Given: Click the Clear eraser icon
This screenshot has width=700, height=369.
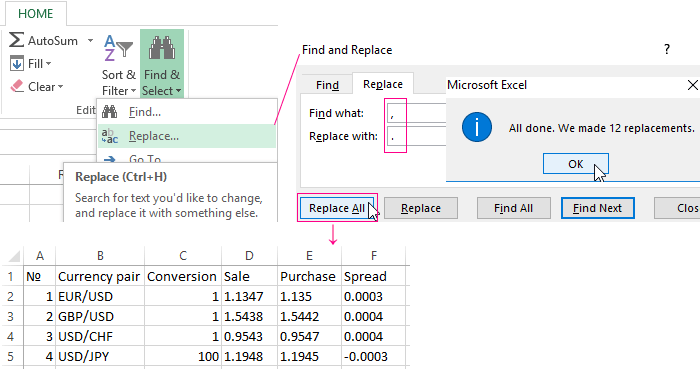Looking at the screenshot, I should pos(17,86).
